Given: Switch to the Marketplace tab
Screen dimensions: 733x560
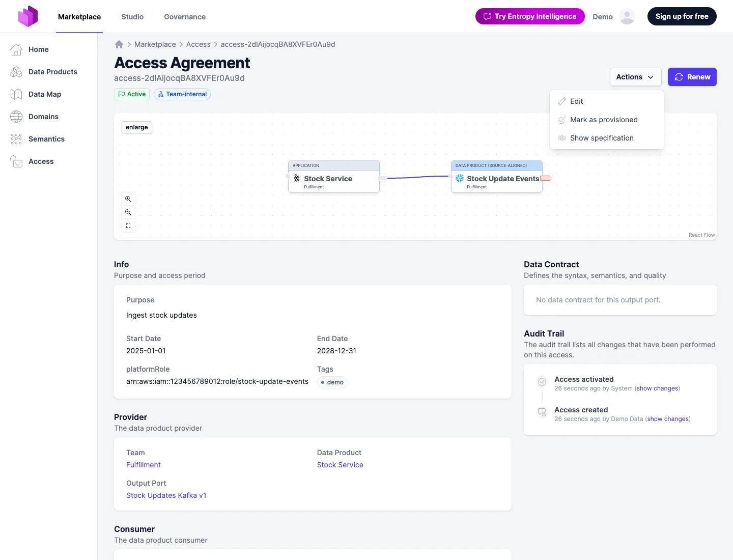Looking at the screenshot, I should point(79,17).
